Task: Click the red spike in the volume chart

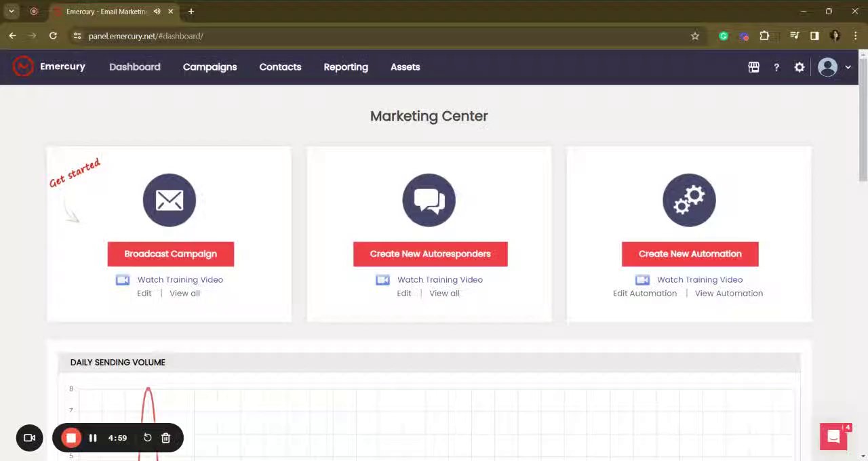Action: 149,424
